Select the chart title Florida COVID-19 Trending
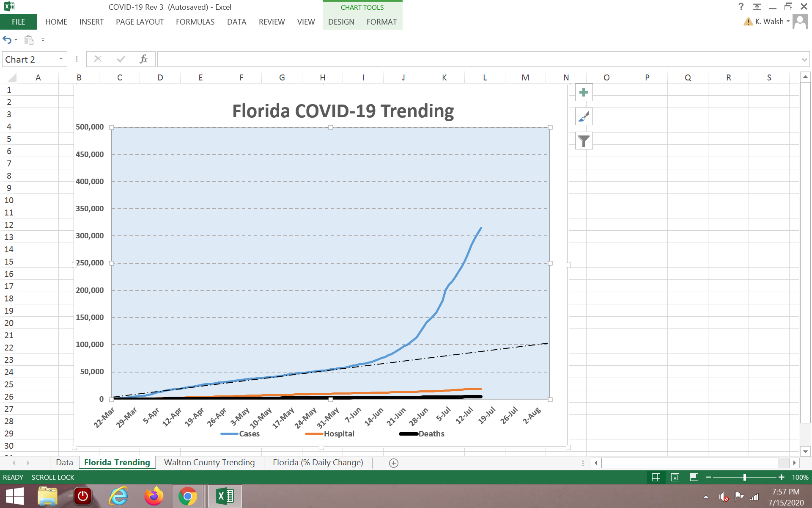The width and height of the screenshot is (812, 508). [x=343, y=111]
